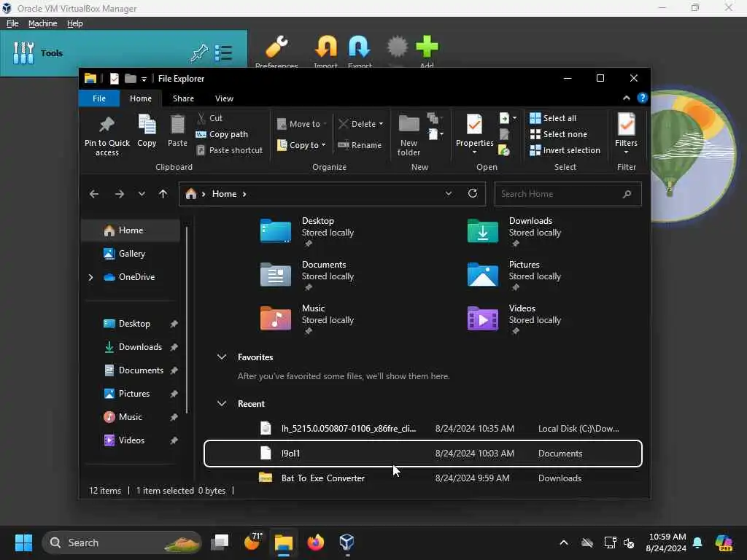Open VirtualBox Machine menu
Viewport: 747px width, 560px height.
(43, 23)
